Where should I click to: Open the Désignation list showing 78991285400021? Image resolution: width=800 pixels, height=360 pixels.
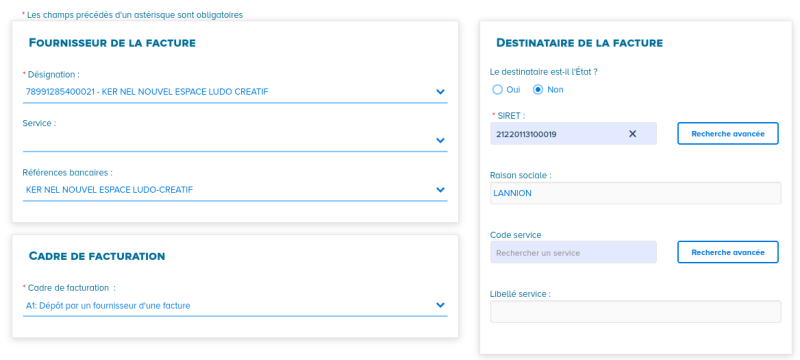(235, 92)
